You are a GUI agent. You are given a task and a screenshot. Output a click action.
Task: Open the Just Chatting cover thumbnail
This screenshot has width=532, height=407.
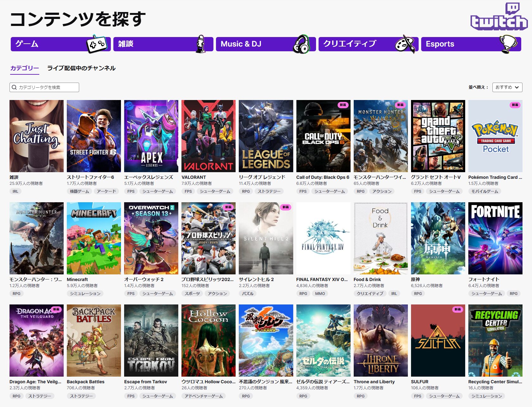pyautogui.click(x=36, y=136)
